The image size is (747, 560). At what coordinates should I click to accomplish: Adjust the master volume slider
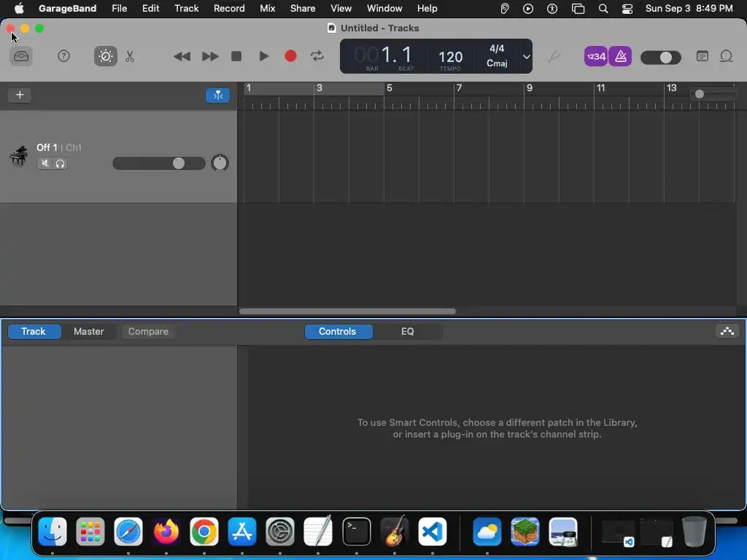point(661,58)
